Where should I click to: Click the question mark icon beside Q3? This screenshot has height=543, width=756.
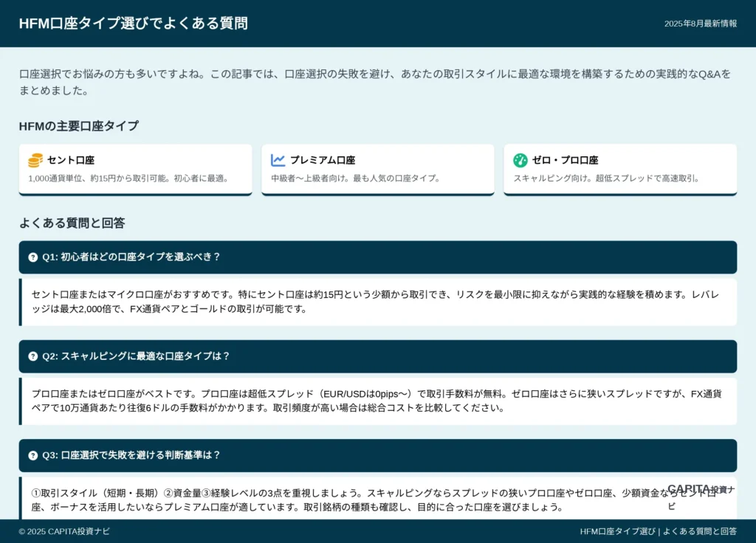pos(32,456)
